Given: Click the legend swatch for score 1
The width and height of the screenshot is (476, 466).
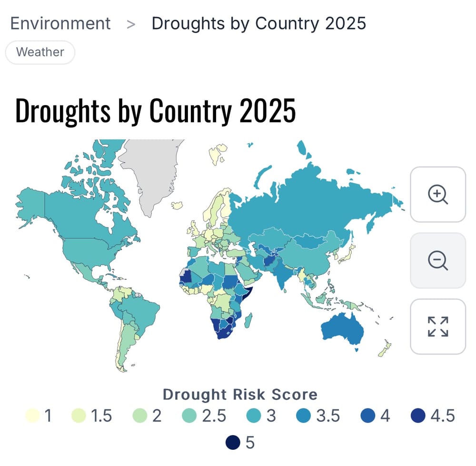Looking at the screenshot, I should (31, 416).
